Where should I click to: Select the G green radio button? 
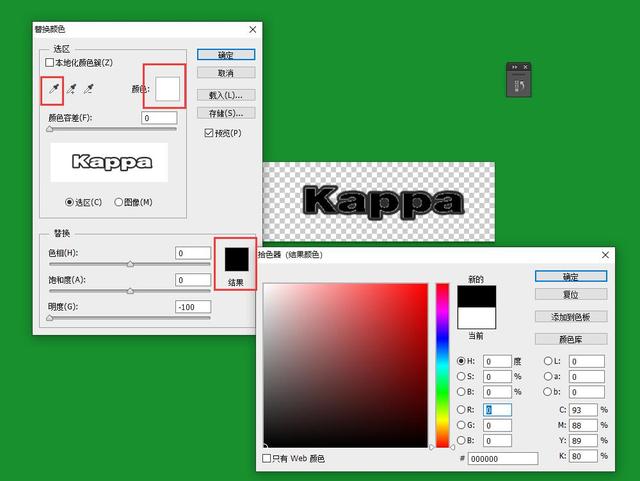(x=461, y=425)
